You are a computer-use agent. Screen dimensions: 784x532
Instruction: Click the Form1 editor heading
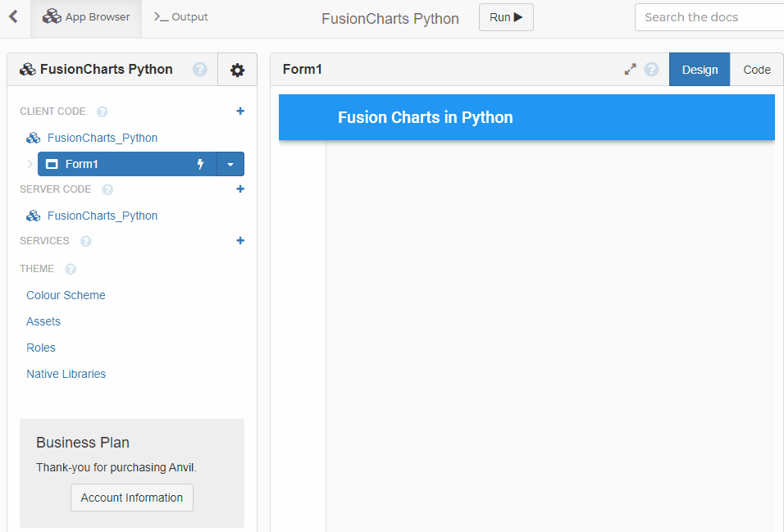coord(303,69)
